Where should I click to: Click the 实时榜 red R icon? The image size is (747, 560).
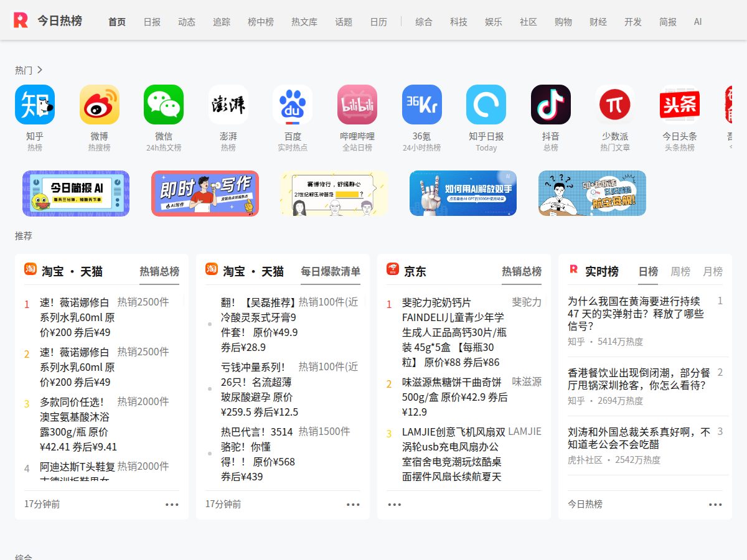(x=573, y=269)
